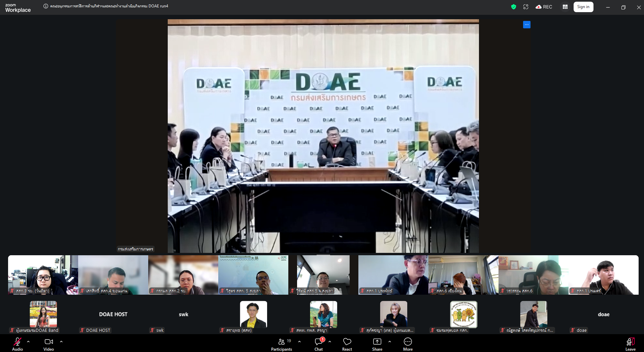
Task: Click the grid view layout icon
Action: coord(565,7)
